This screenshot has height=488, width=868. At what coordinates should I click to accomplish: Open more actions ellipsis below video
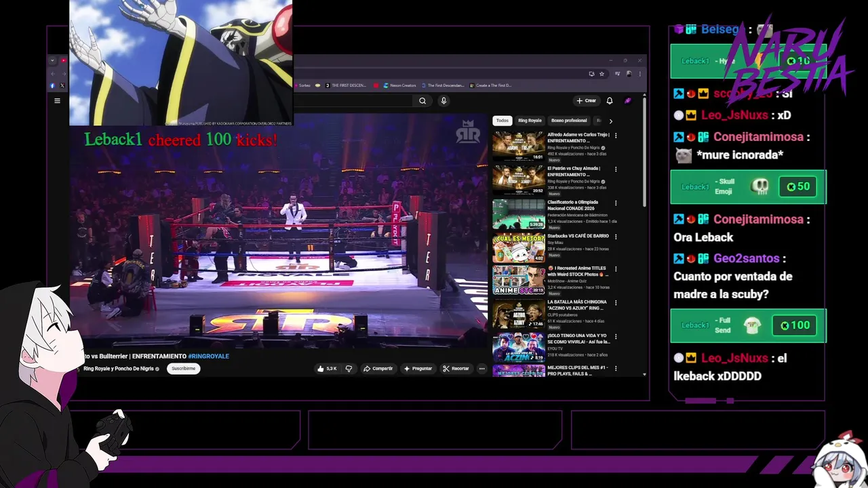[481, 369]
